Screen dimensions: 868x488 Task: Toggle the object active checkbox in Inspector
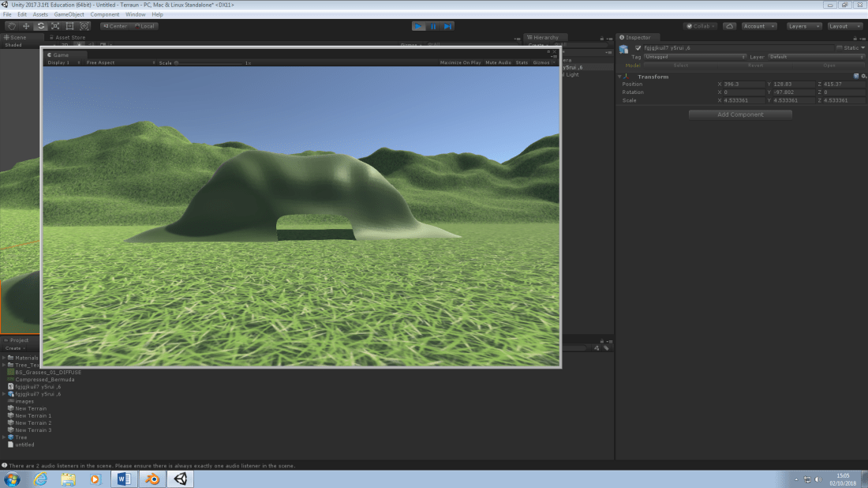tap(638, 48)
